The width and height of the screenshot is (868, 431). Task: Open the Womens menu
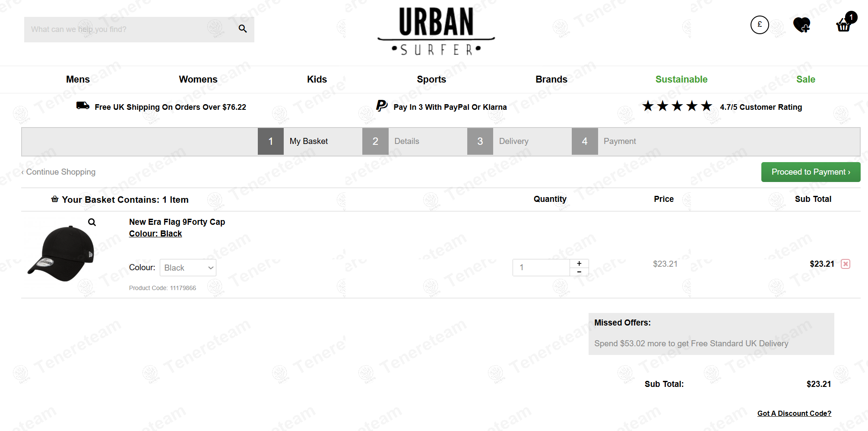198,80
